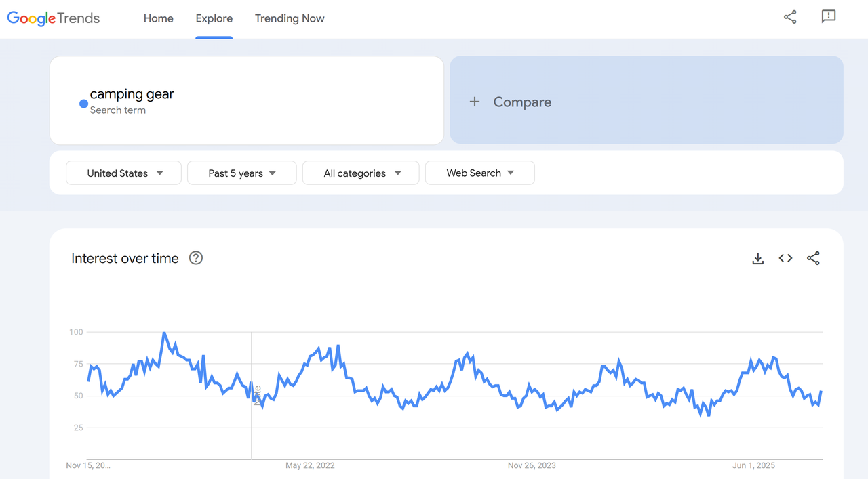Open the Web Search type dropdown
This screenshot has height=479, width=868.
click(x=479, y=173)
